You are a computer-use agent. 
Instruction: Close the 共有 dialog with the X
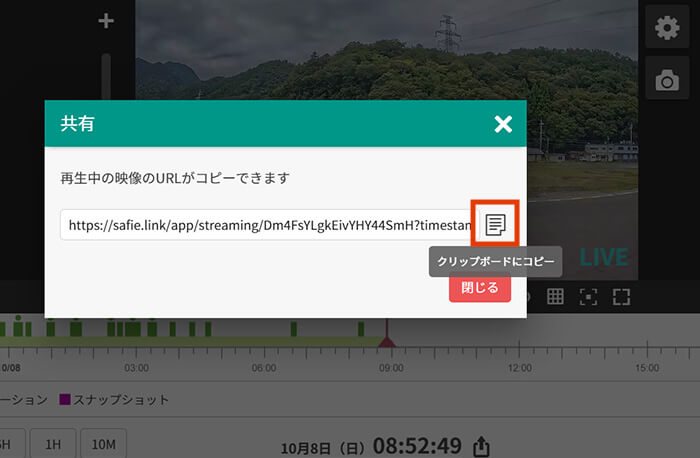click(503, 124)
